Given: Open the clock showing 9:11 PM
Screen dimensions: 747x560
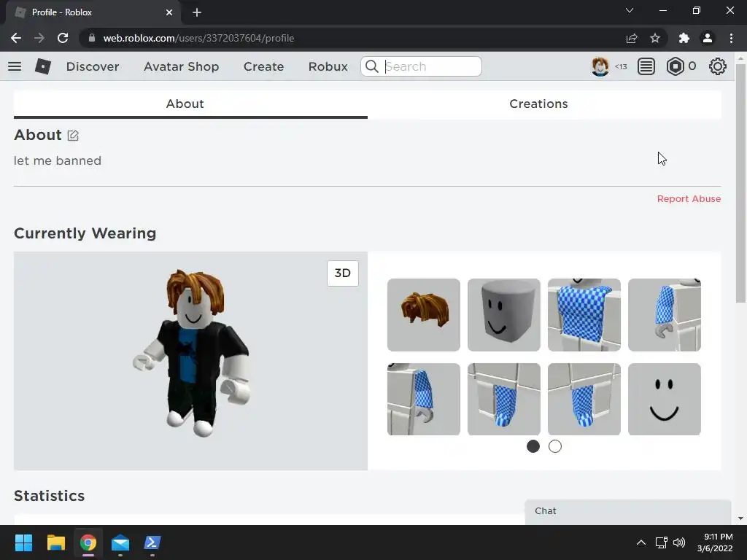Looking at the screenshot, I should [715, 542].
